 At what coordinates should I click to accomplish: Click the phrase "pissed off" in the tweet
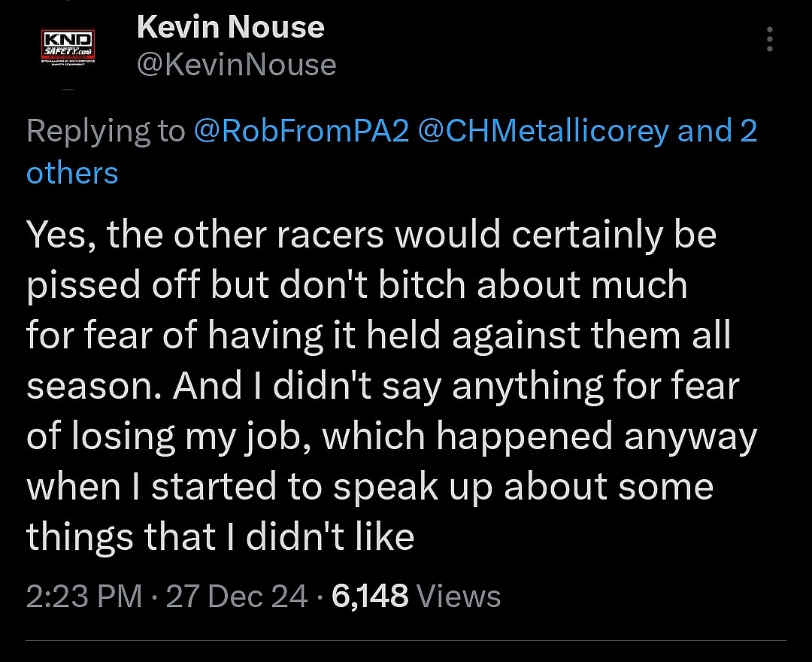pos(112,286)
